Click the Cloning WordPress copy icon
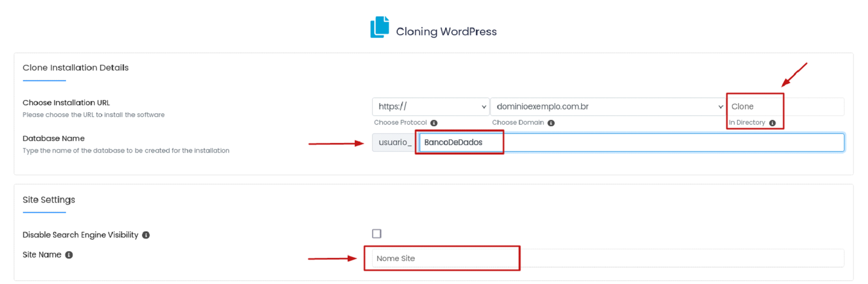 [x=380, y=27]
